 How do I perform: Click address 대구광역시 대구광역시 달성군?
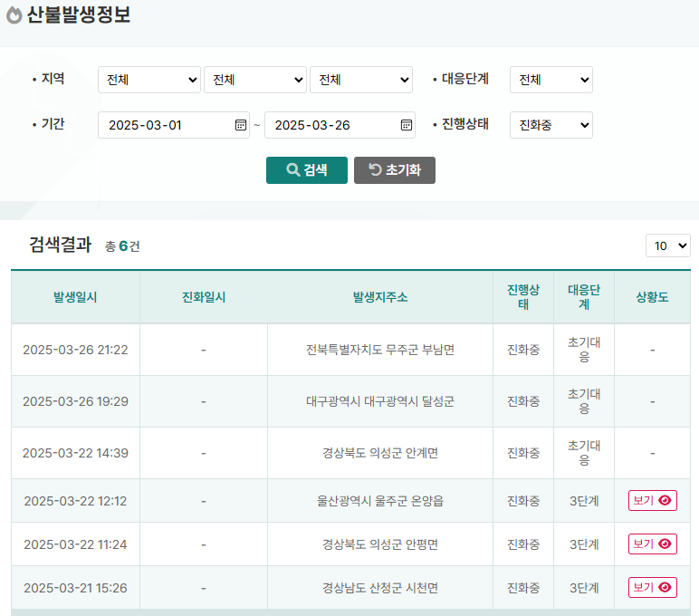(380, 401)
